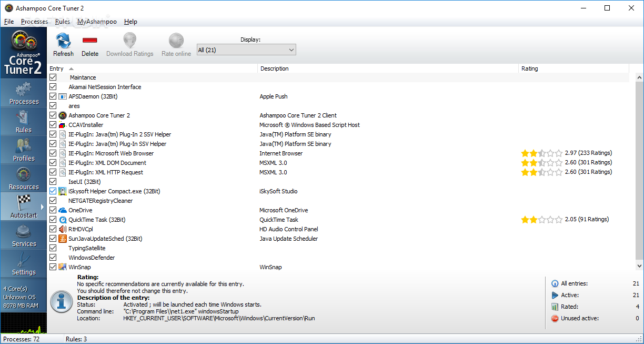
Task: Open the Profiles sidebar section
Action: 24,150
